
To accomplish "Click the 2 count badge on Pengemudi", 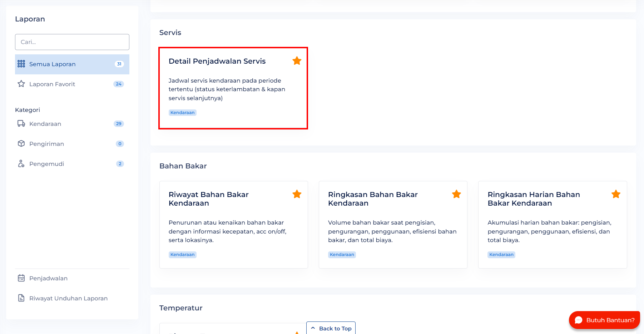I will click(x=120, y=164).
